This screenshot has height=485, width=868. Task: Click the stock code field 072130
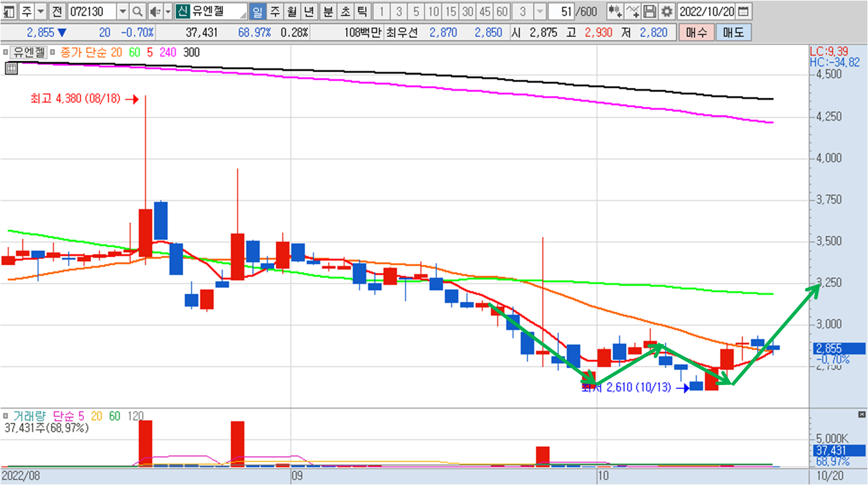tap(92, 11)
